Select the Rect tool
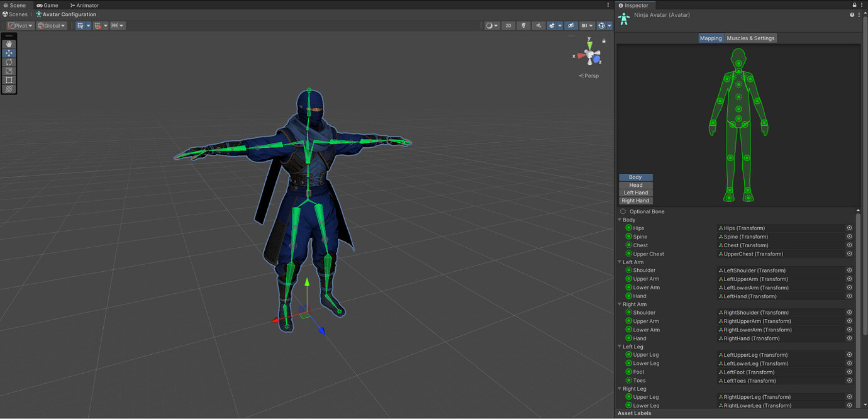 pos(8,79)
